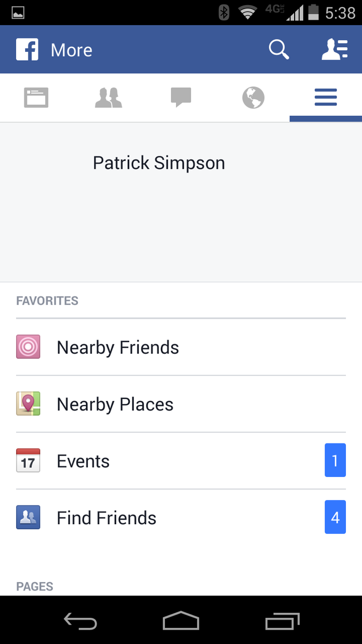362x644 pixels.
Task: Select the Events calendar icon
Action: (28, 460)
